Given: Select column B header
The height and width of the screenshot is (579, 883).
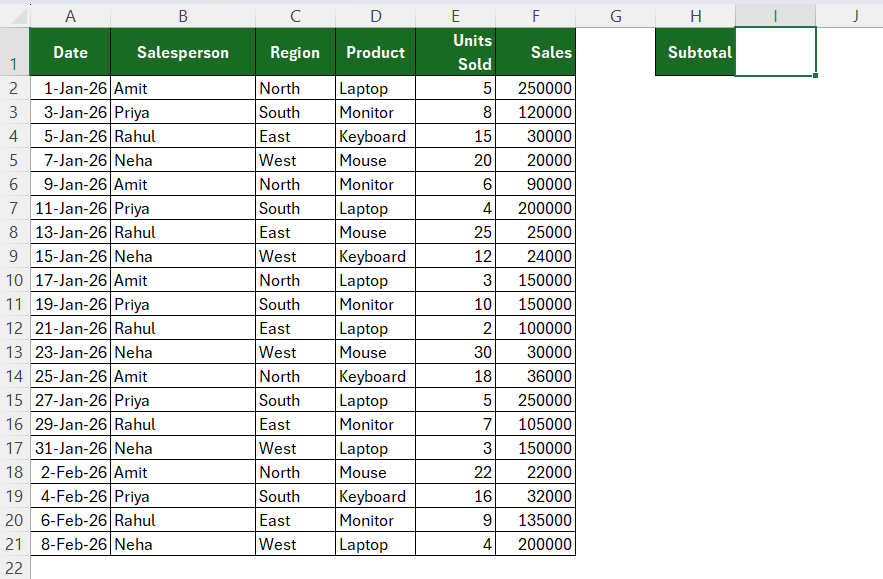Looking at the screenshot, I should [x=183, y=16].
